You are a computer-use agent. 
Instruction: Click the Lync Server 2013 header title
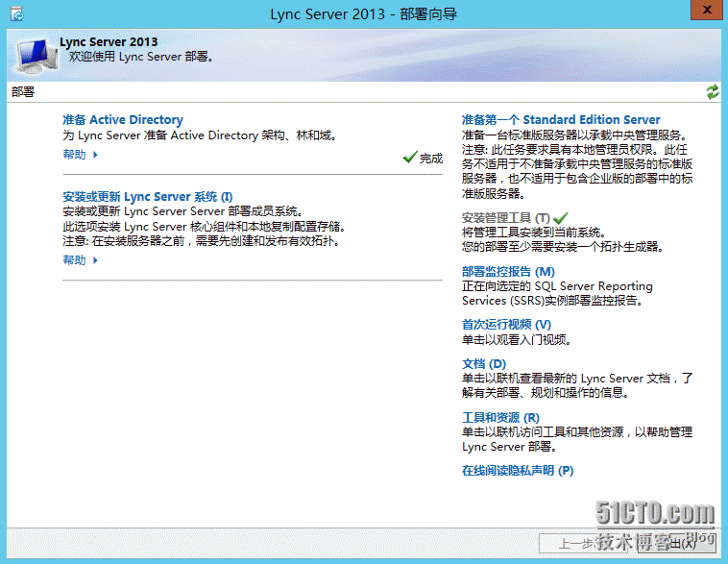(109, 42)
